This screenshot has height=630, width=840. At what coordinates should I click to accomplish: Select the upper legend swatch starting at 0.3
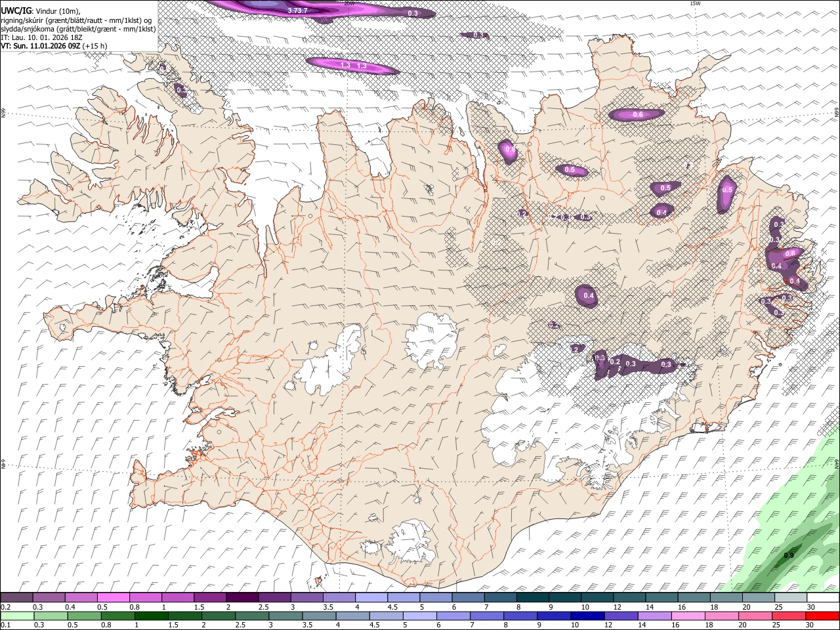coord(49,598)
